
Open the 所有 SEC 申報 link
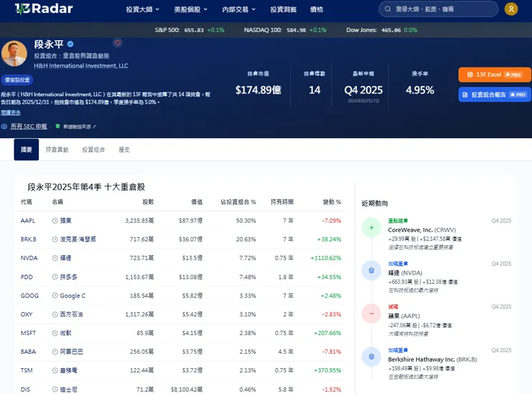[x=29, y=127]
